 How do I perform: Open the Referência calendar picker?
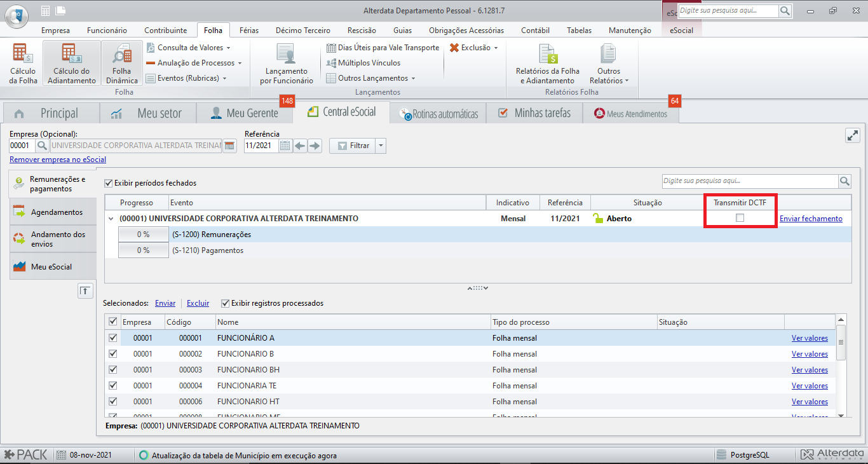click(285, 146)
